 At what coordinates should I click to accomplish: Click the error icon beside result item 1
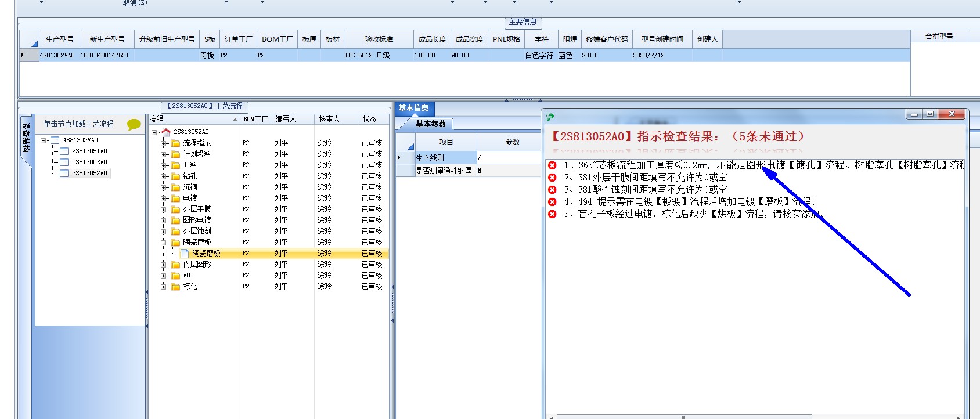(x=552, y=165)
